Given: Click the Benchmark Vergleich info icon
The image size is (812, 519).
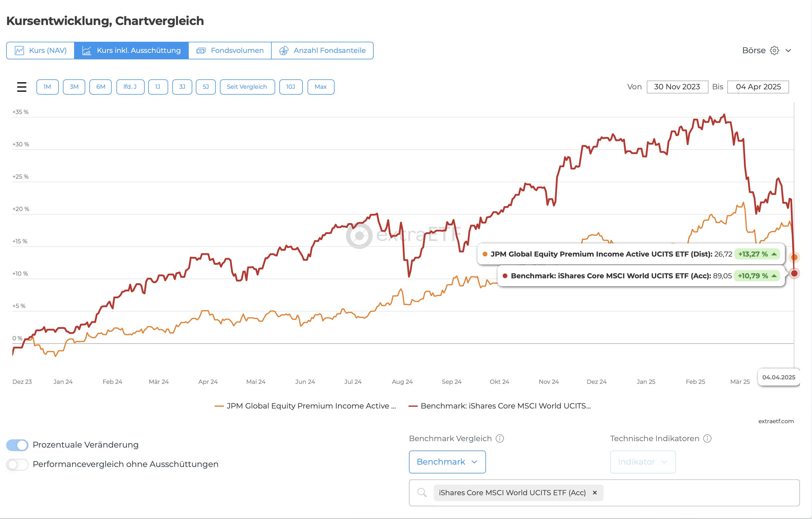Looking at the screenshot, I should [500, 438].
